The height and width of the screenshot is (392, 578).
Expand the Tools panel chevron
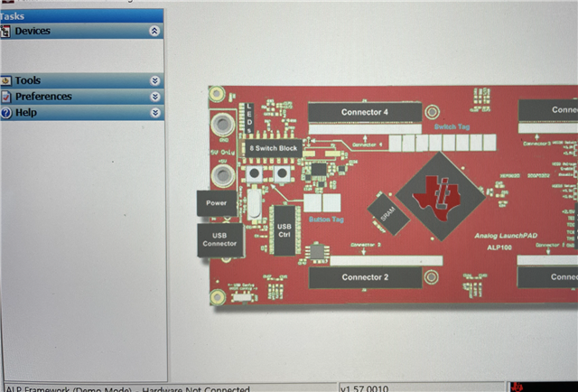coord(155,80)
